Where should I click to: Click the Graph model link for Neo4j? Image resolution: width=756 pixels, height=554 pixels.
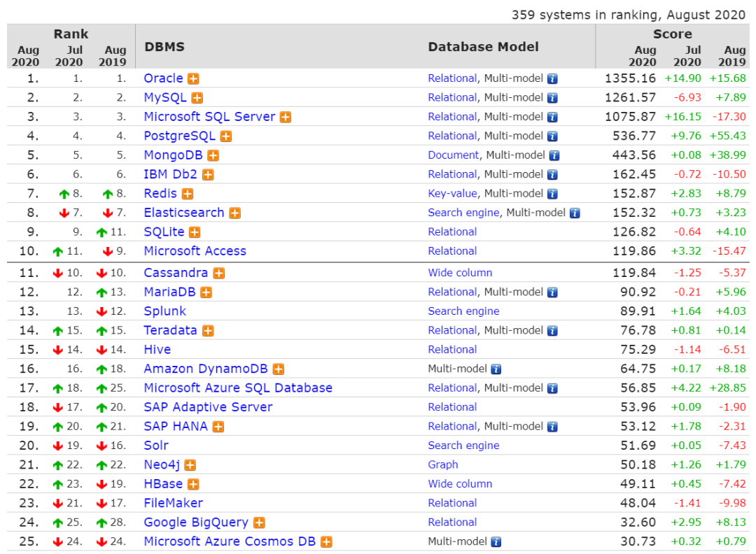click(443, 465)
